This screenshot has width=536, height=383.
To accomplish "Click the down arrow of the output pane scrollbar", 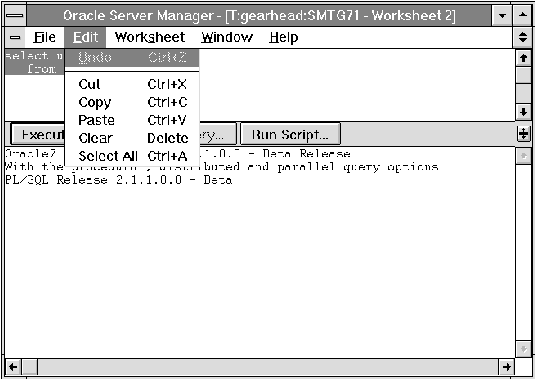I will pyautogui.click(x=523, y=349).
